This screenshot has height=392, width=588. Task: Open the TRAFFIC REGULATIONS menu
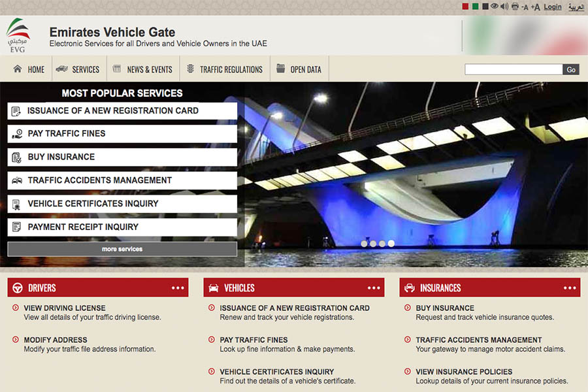pyautogui.click(x=224, y=69)
